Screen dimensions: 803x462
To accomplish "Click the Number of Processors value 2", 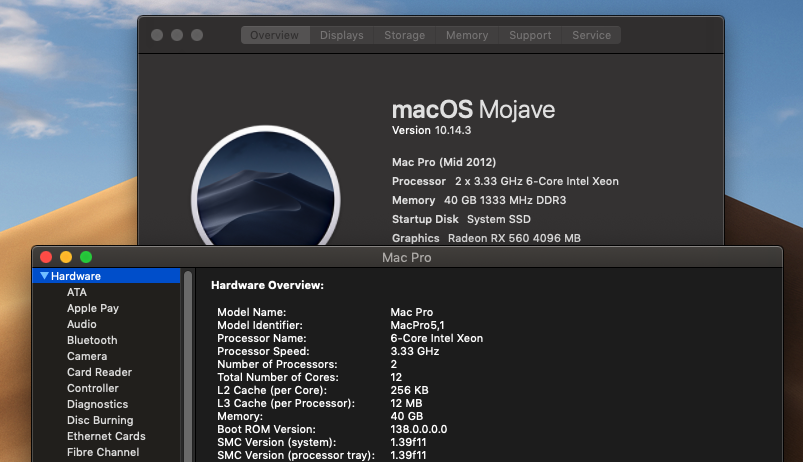I will (393, 364).
